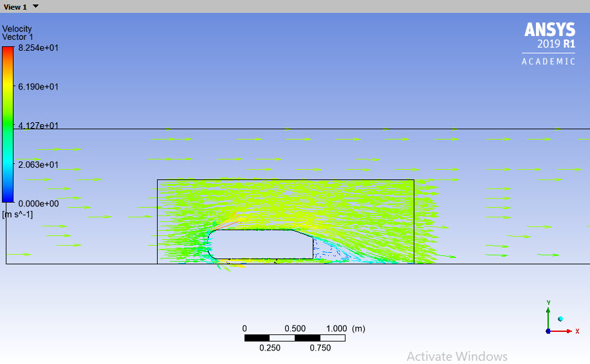This screenshot has width=590, height=364.
Task: Click the Velocity Vector 1 legend title
Action: pos(17,33)
